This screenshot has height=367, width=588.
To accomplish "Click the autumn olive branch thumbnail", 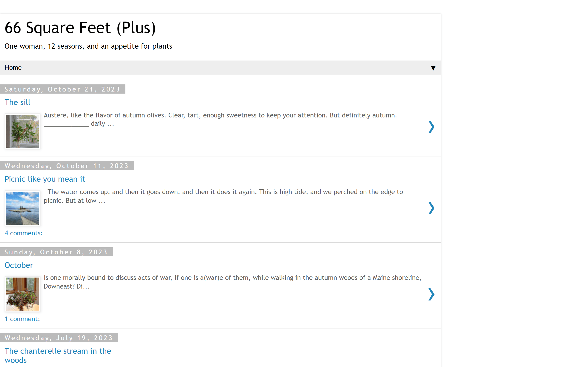I will [22, 131].
